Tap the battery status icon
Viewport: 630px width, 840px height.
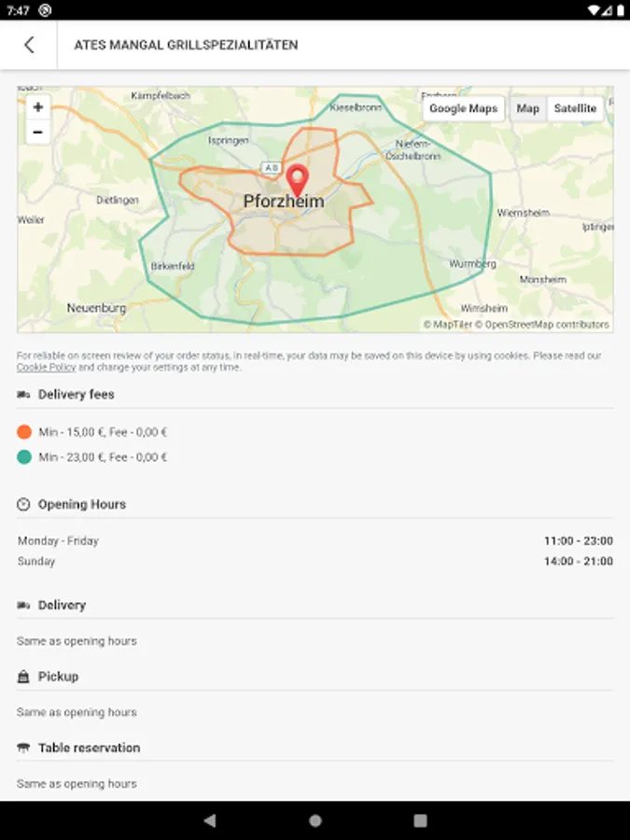[621, 10]
